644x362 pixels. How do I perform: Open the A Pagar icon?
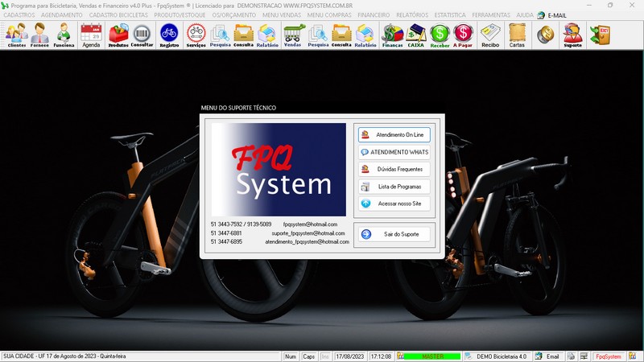[x=463, y=35]
